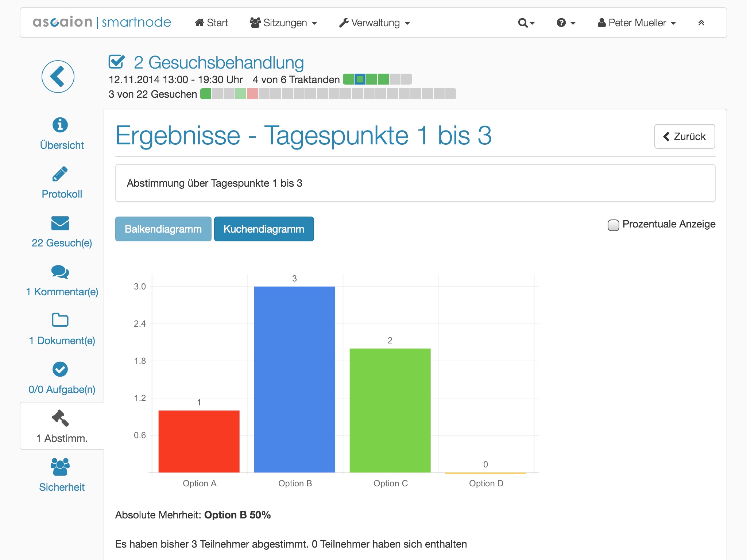Open the help question mark dropdown
Viewport: 747px width, 560px height.
566,23
